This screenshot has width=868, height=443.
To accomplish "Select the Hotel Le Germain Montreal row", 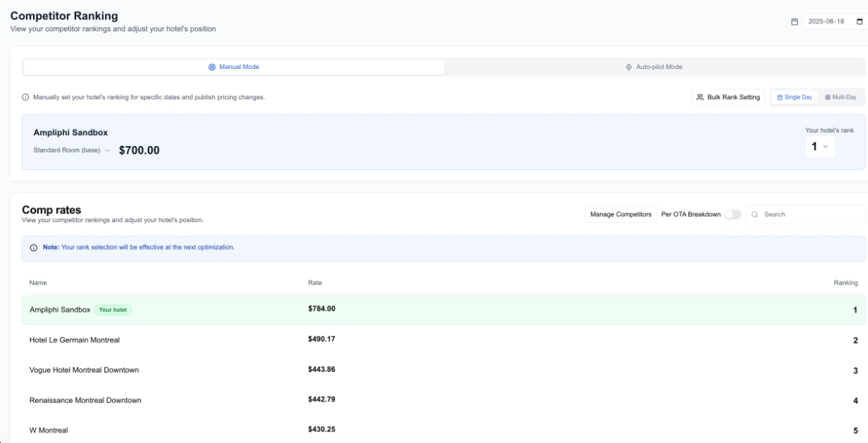I will coord(443,339).
